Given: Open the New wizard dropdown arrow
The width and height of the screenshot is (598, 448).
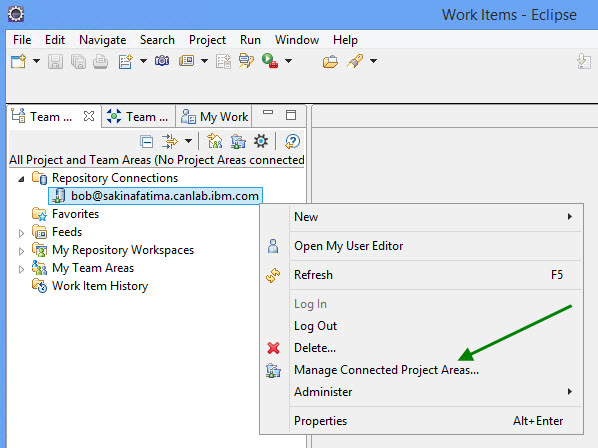Looking at the screenshot, I should (x=36, y=61).
